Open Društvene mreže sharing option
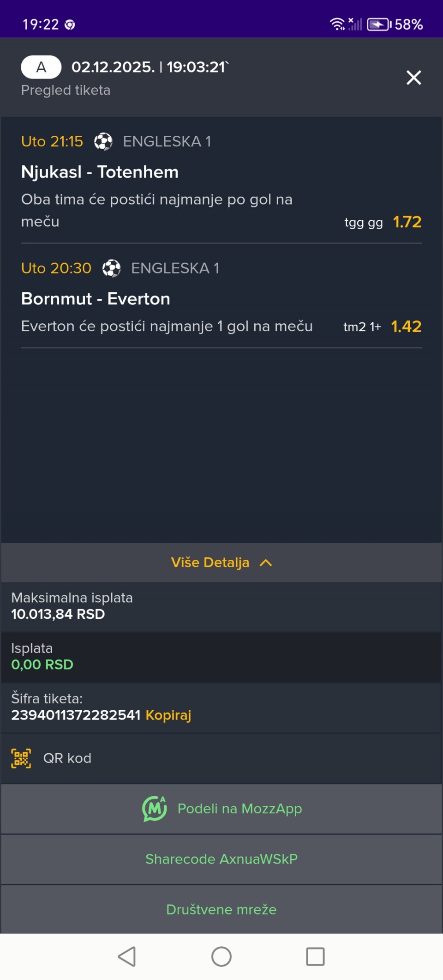This screenshot has width=443, height=980. point(221,909)
